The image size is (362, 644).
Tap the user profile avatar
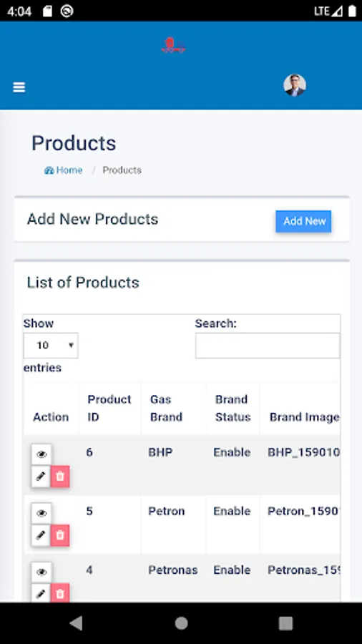pyautogui.click(x=294, y=85)
